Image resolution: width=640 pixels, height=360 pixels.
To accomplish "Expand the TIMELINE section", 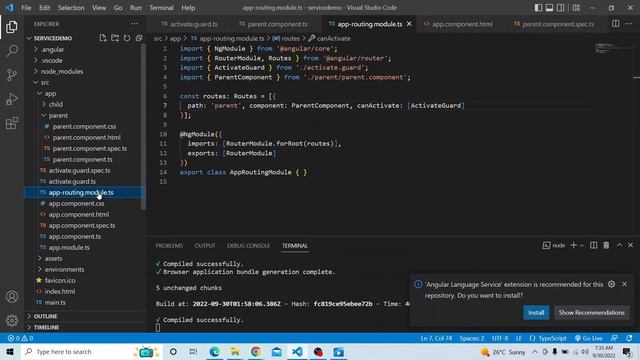I will click(84, 327).
